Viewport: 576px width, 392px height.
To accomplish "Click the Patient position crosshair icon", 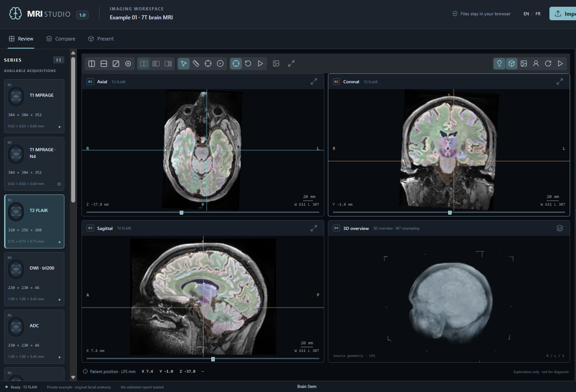I will tap(86, 372).
